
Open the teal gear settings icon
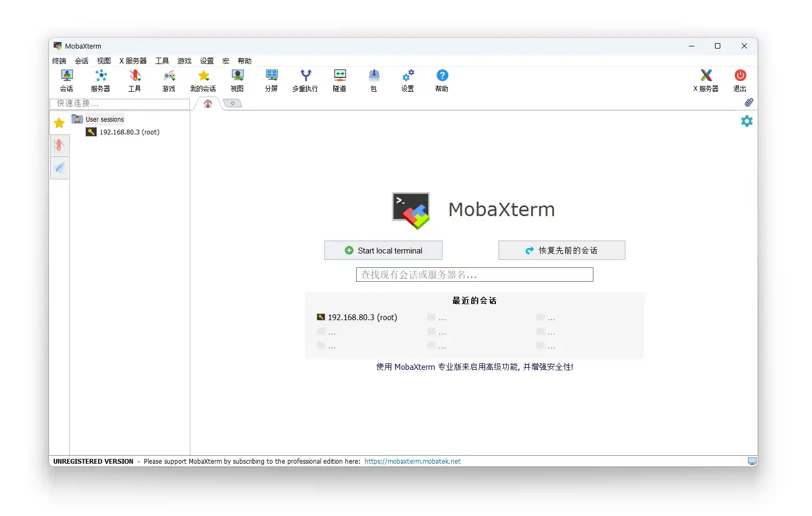[747, 121]
